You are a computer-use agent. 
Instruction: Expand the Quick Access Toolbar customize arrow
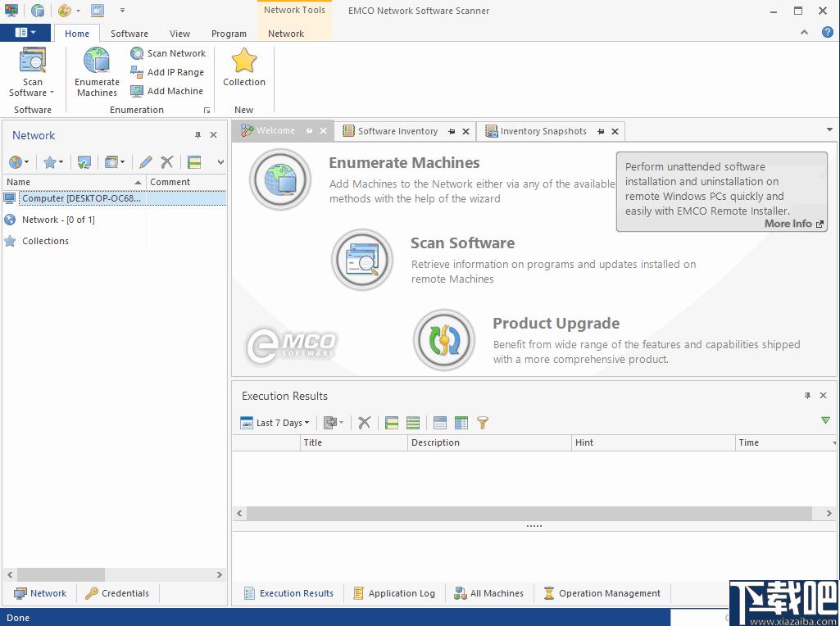pyautogui.click(x=122, y=10)
